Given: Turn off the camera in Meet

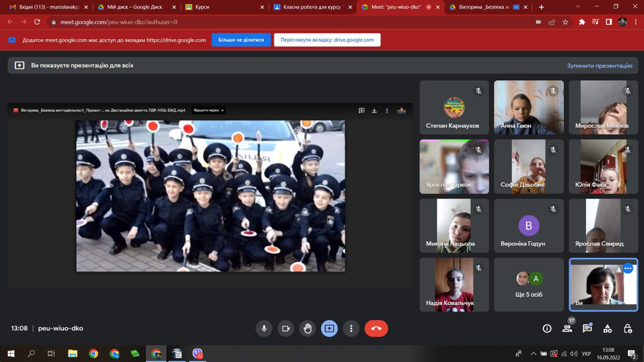Looking at the screenshot, I should coord(286,328).
